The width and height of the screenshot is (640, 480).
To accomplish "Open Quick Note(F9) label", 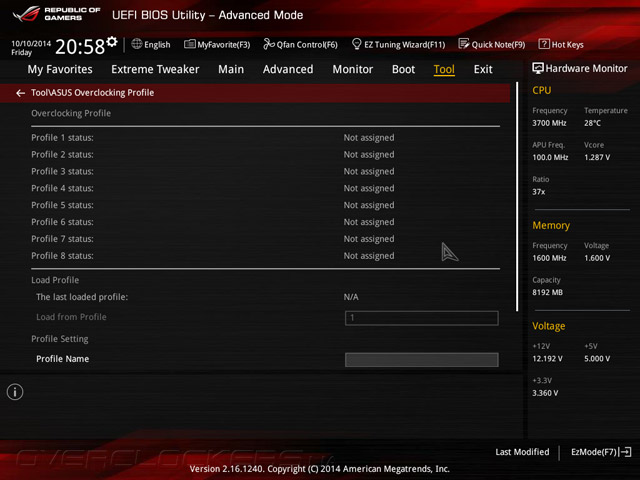I will pyautogui.click(x=498, y=44).
